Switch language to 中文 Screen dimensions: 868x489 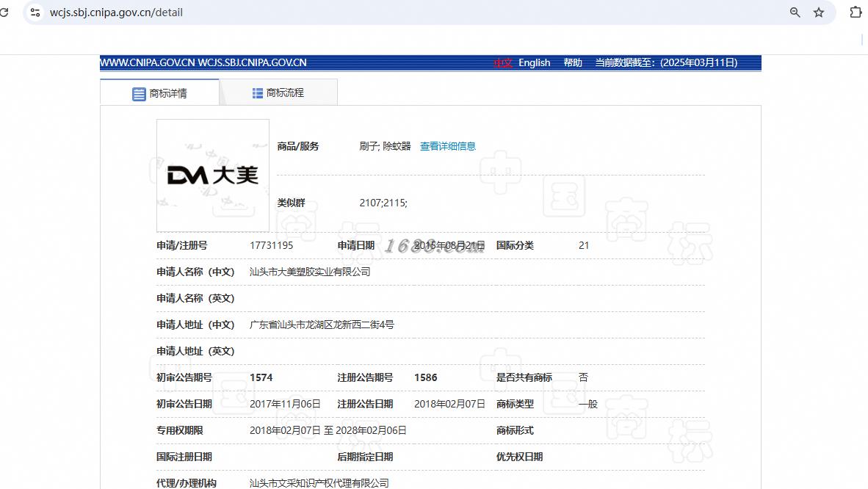pos(503,62)
